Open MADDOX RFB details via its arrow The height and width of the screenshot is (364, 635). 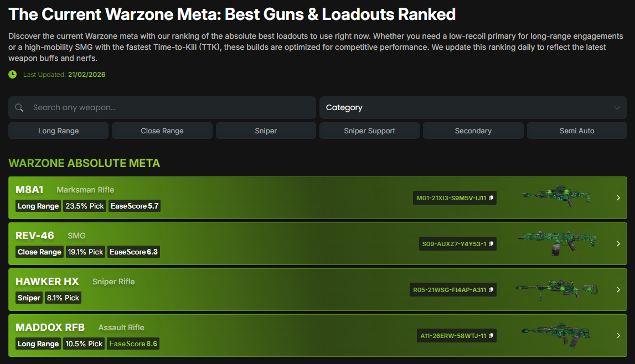point(618,335)
